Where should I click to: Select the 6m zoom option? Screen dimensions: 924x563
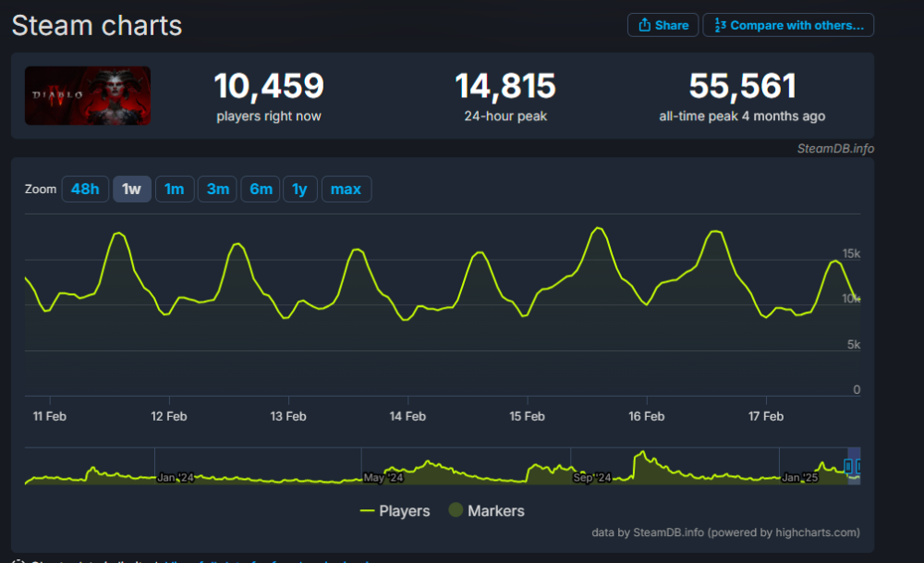pyautogui.click(x=261, y=190)
